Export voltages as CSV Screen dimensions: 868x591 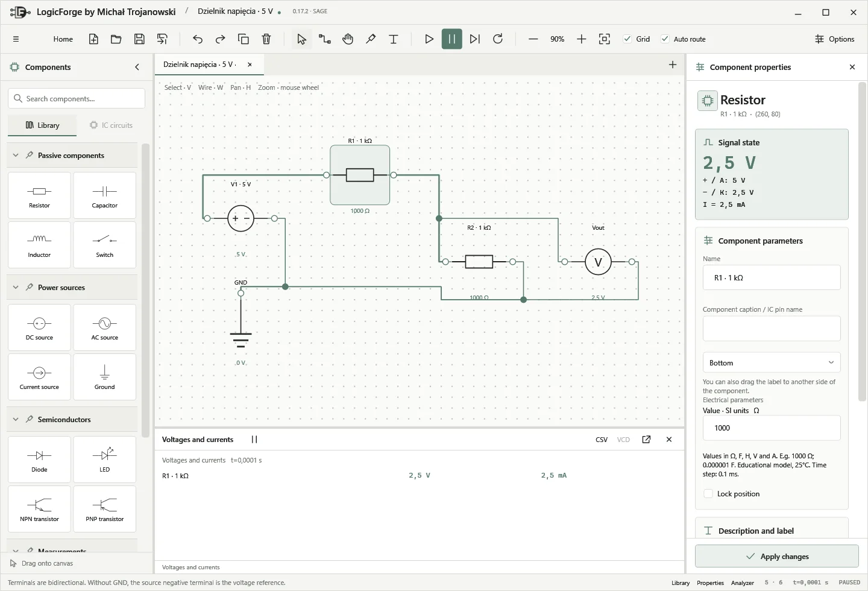(602, 440)
